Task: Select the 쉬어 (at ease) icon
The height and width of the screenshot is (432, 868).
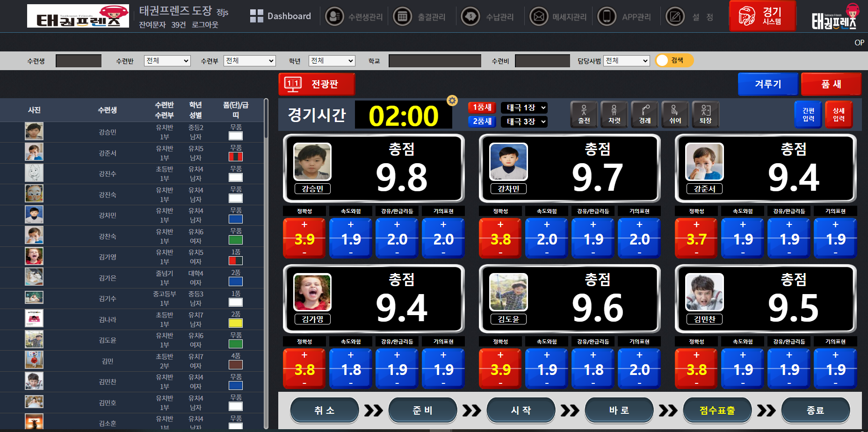Action: click(x=675, y=114)
